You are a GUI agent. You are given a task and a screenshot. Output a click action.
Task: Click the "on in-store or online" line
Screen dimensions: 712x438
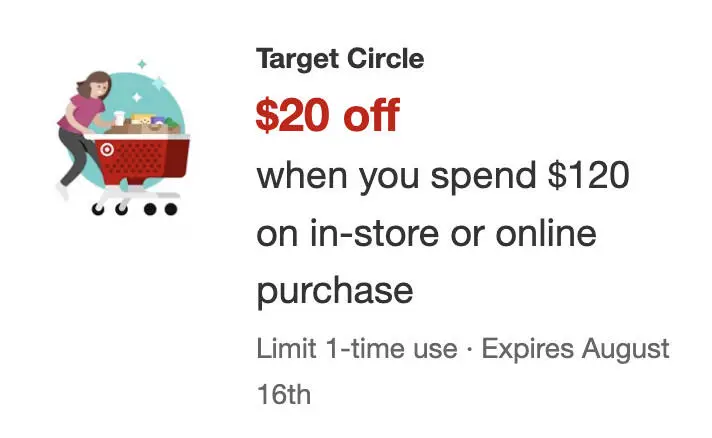coord(426,234)
